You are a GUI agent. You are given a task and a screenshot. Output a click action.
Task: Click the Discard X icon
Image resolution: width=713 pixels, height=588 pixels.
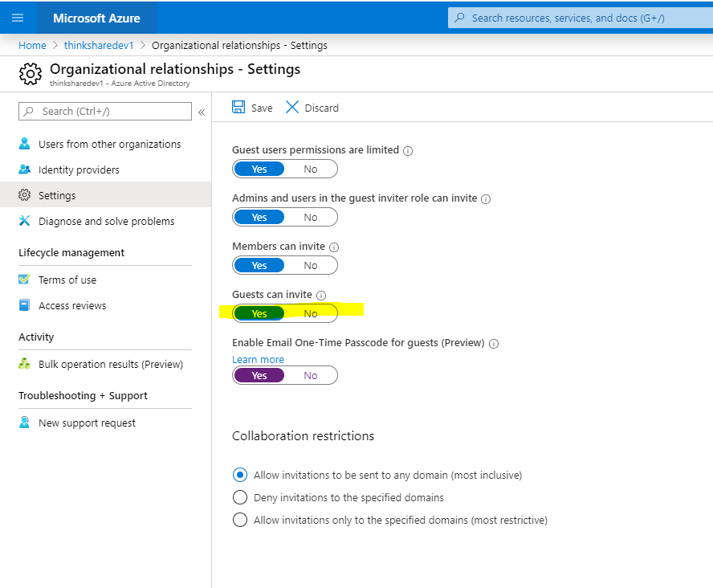pyautogui.click(x=292, y=108)
